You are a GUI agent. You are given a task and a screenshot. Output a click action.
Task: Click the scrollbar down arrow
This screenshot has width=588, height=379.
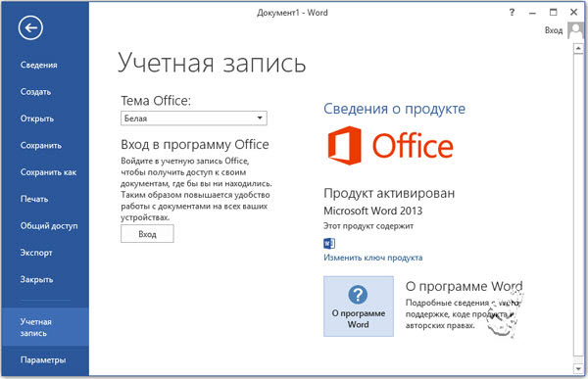click(x=578, y=368)
